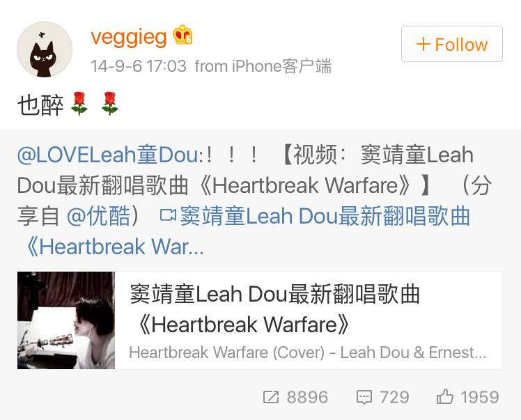View the 729 comments
The image size is (521, 420).
pos(394,397)
